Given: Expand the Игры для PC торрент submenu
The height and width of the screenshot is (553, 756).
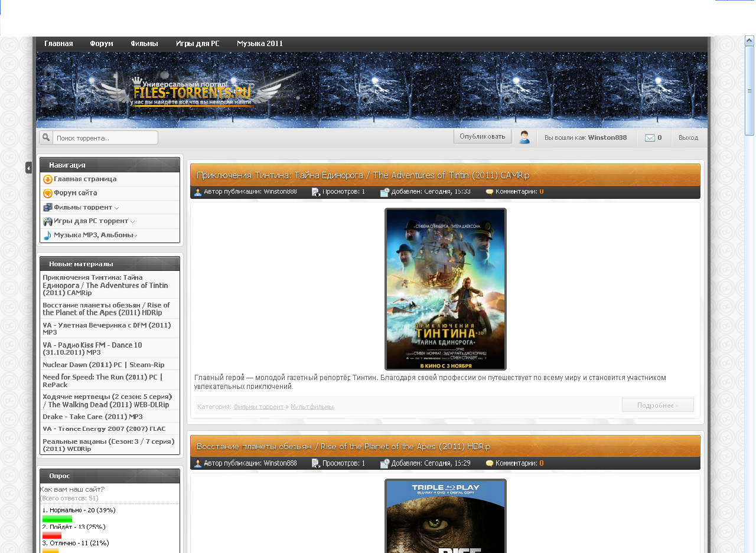Looking at the screenshot, I should click(x=133, y=222).
